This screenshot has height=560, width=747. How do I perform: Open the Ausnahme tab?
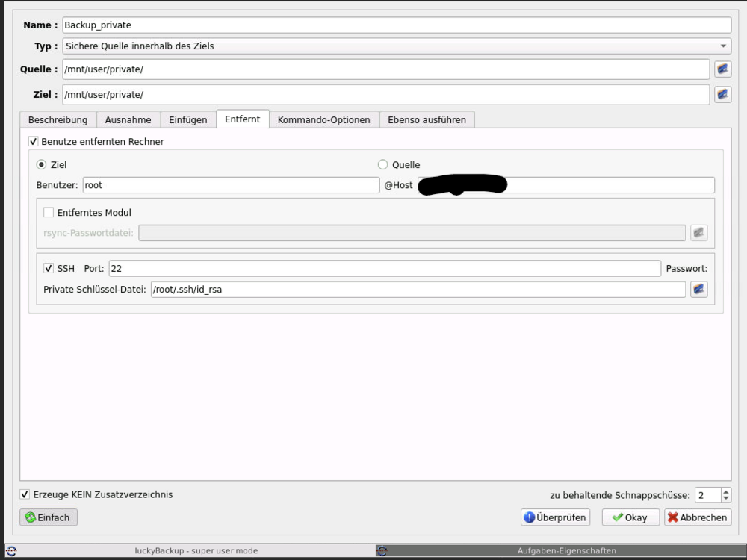click(128, 119)
